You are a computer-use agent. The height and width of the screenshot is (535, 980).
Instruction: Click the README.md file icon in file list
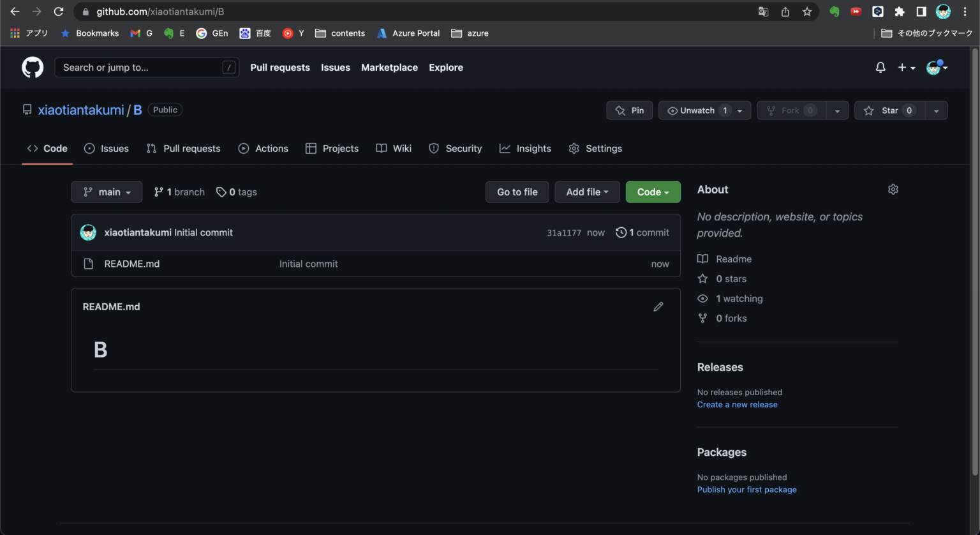[x=88, y=263]
